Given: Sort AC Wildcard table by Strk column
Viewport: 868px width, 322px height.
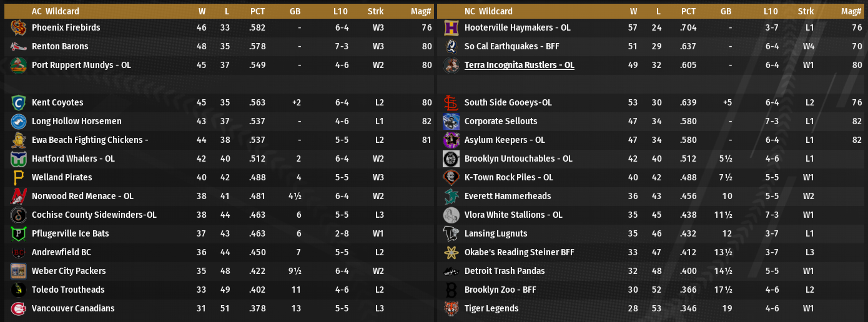Looking at the screenshot, I should coord(375,11).
